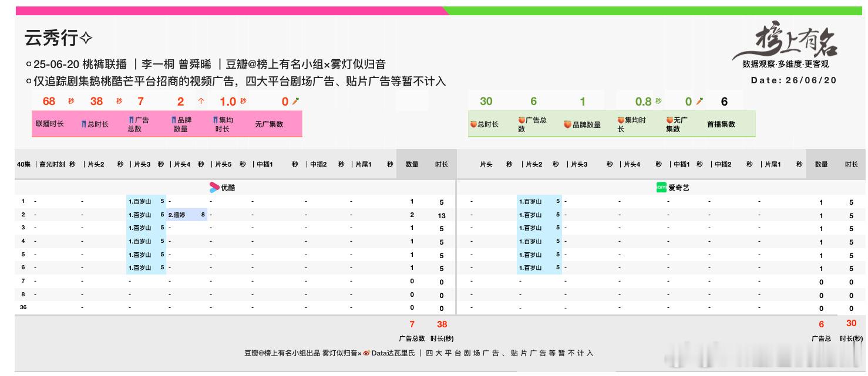Click the 40集 column header
Screen dimensions: 868x376
[23, 164]
